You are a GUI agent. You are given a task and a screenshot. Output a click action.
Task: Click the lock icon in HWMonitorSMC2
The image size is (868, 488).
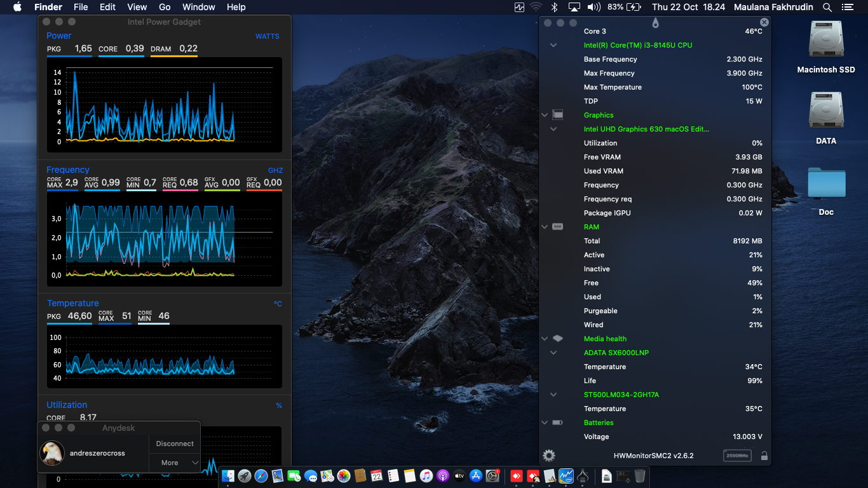pos(764,456)
